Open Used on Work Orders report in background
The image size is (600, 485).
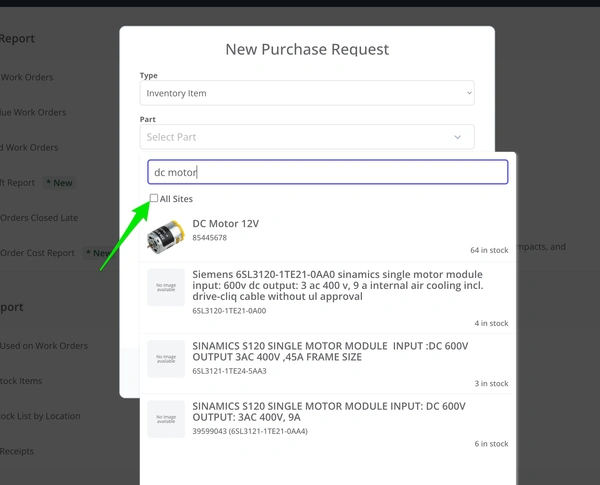[x=44, y=346]
